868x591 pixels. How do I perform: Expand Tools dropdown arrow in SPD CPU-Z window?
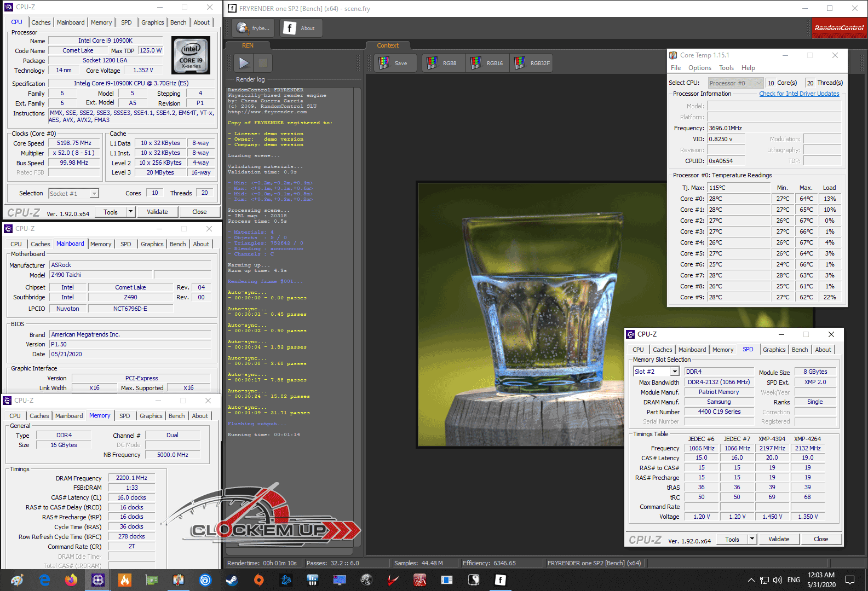[752, 539]
